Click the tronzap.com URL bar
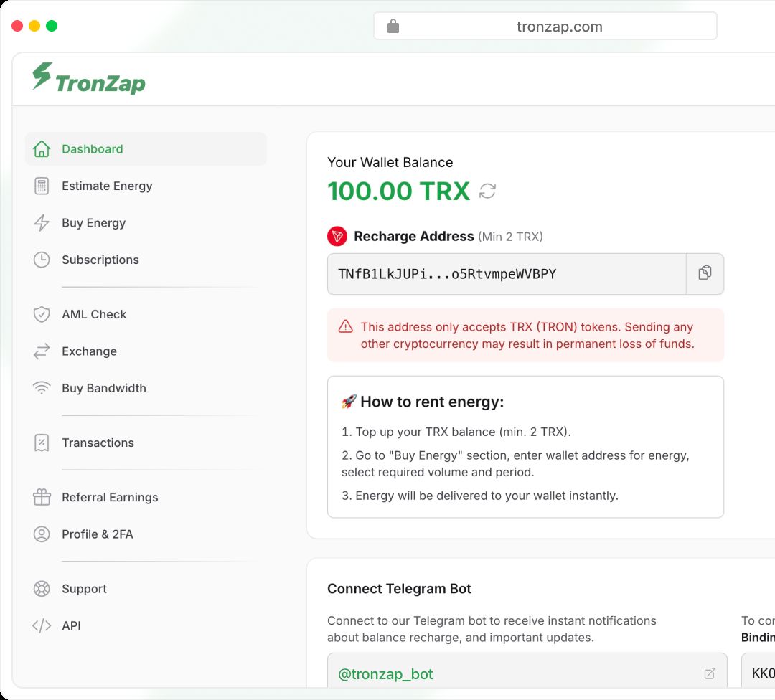The width and height of the screenshot is (775, 700). [545, 26]
